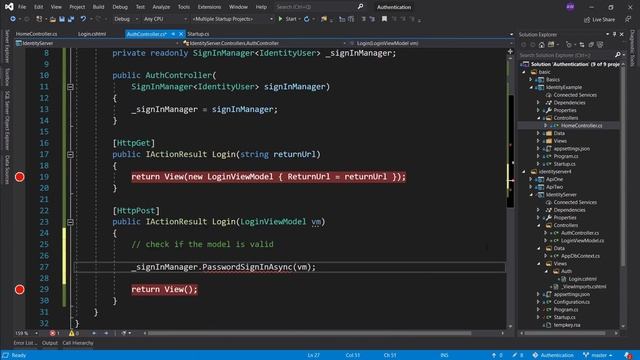Click the Undo arrow icon
This screenshot has width=640, height=360.
(x=83, y=19)
